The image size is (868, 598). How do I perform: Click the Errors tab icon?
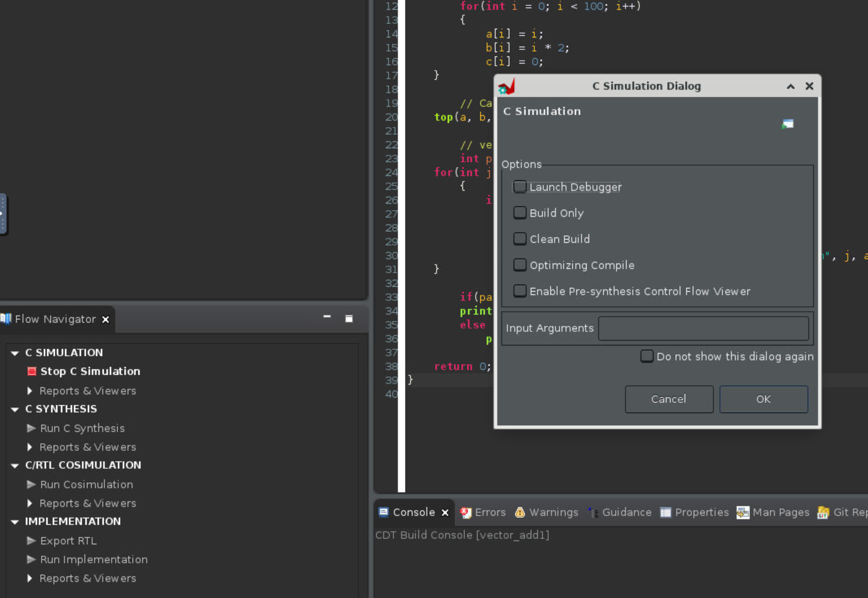(466, 512)
